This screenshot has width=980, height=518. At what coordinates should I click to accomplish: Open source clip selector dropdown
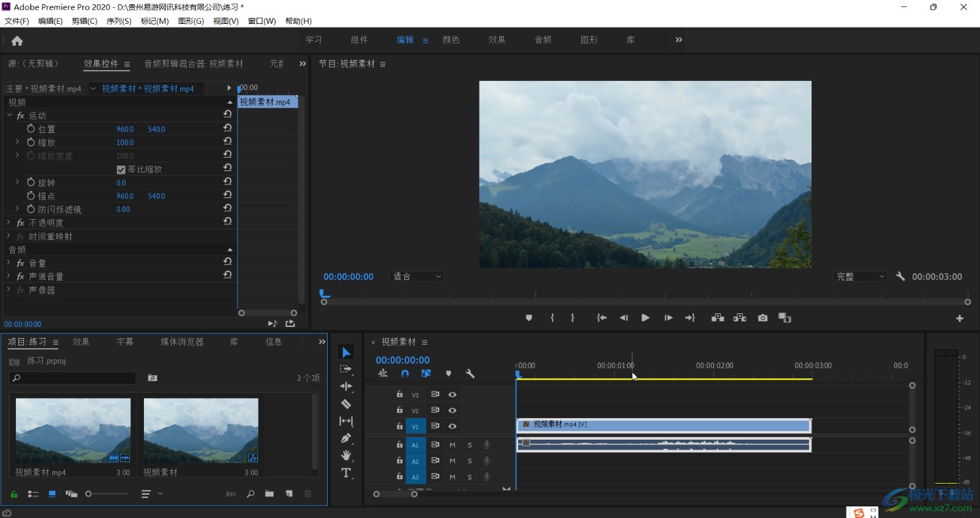93,88
